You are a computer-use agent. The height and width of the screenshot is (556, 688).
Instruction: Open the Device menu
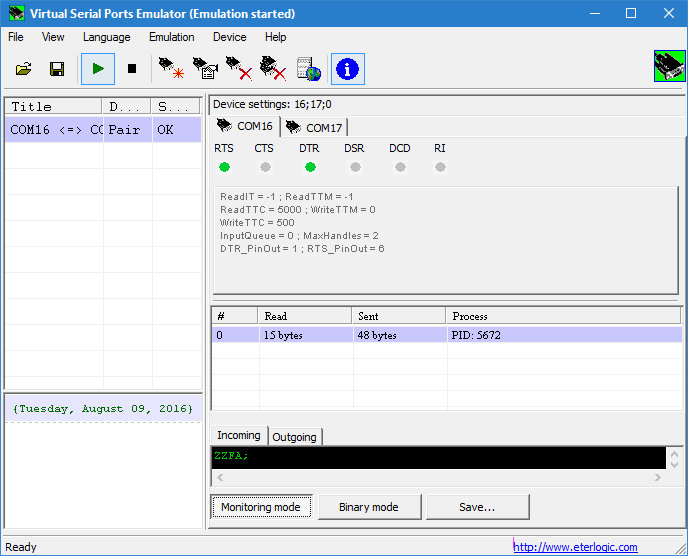tap(229, 37)
